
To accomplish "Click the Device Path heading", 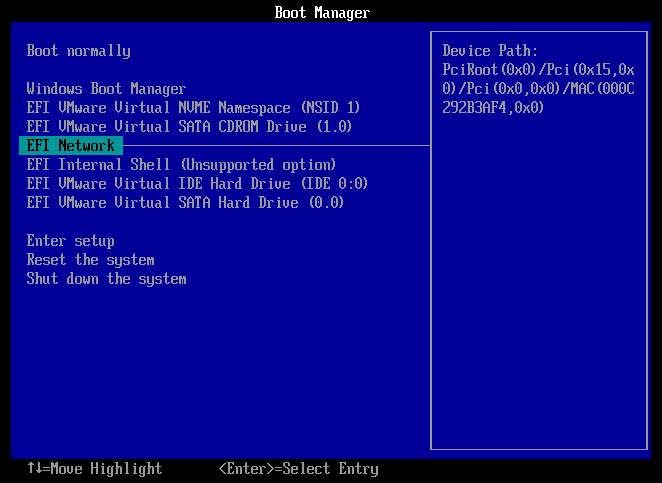I will [x=491, y=51].
